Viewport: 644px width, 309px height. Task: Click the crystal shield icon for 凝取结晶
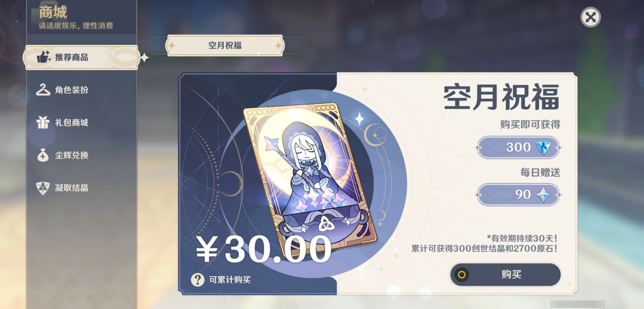click(43, 188)
